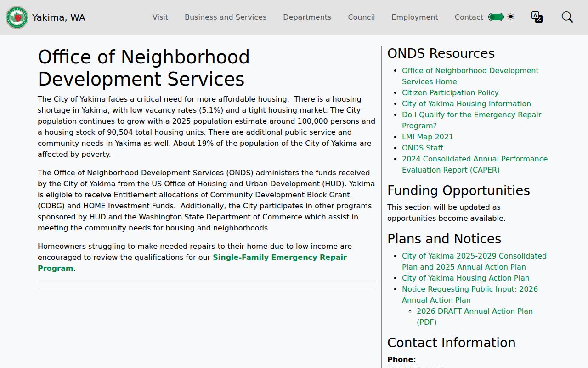
Task: Toggle the dark mode switch
Action: (496, 17)
